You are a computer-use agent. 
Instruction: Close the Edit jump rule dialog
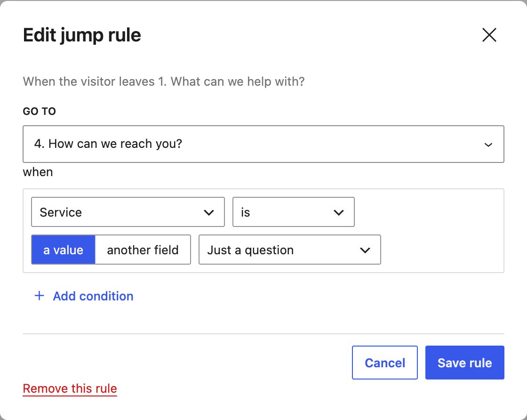[x=489, y=35]
